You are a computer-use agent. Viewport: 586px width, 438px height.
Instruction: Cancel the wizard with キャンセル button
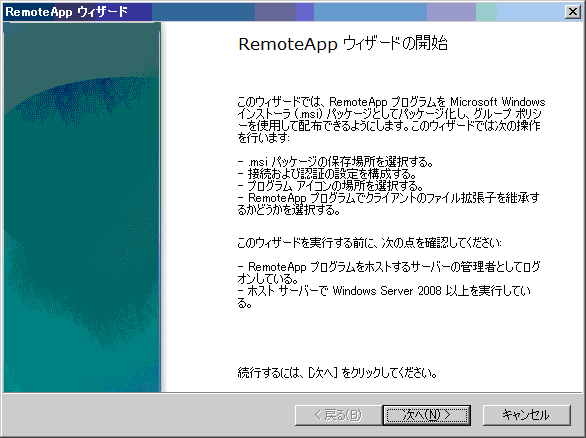click(527, 415)
